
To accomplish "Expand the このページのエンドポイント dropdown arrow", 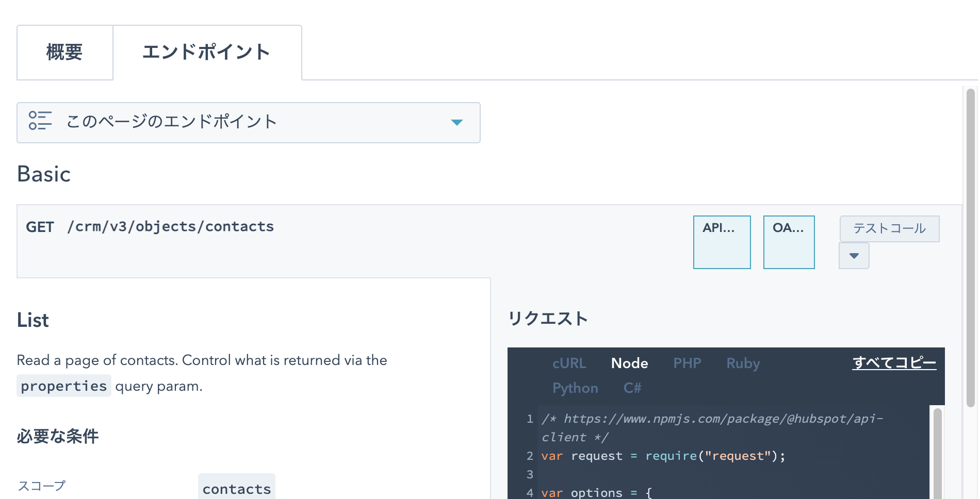I will click(456, 123).
